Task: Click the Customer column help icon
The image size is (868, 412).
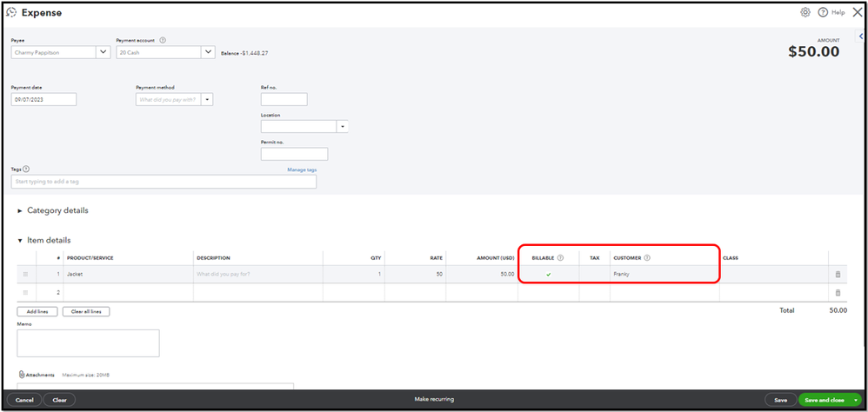Action: 647,257
